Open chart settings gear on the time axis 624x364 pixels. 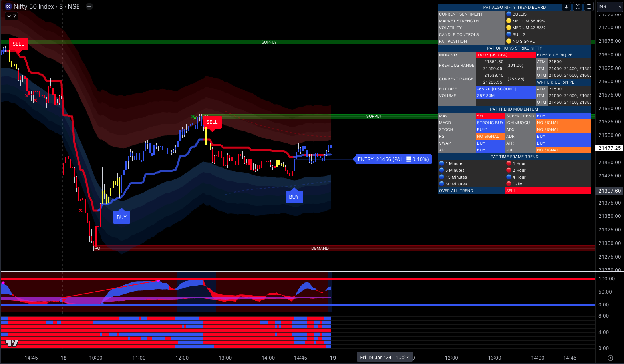610,358
